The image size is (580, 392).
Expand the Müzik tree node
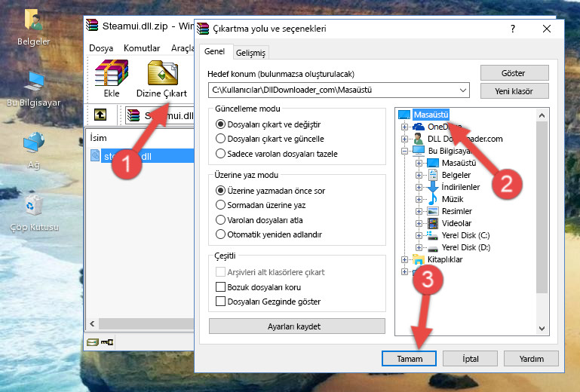tap(419, 199)
